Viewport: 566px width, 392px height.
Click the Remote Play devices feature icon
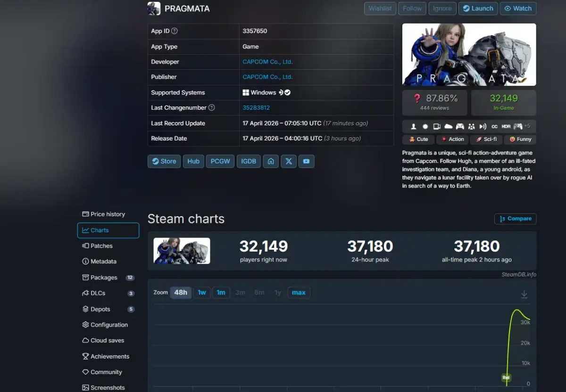click(x=437, y=126)
